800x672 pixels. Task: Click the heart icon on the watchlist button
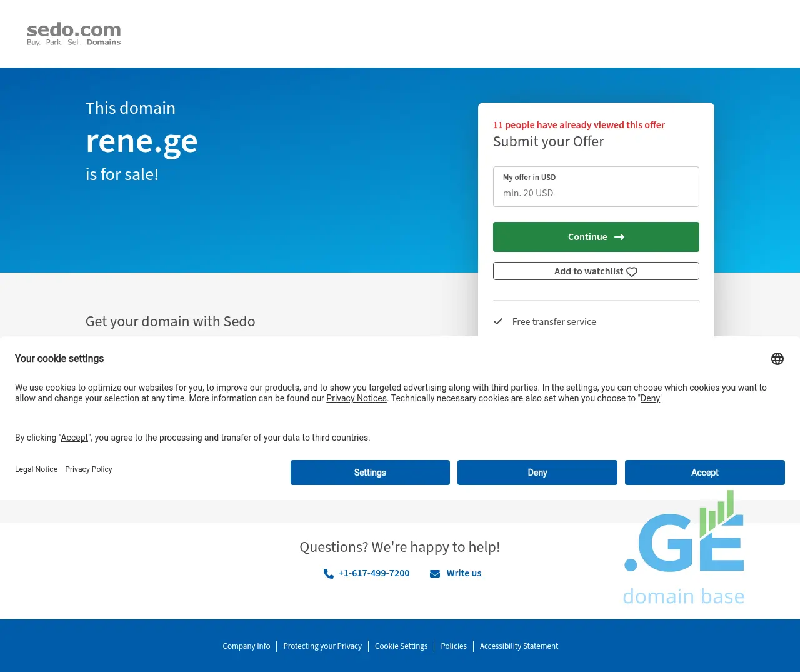click(x=632, y=272)
